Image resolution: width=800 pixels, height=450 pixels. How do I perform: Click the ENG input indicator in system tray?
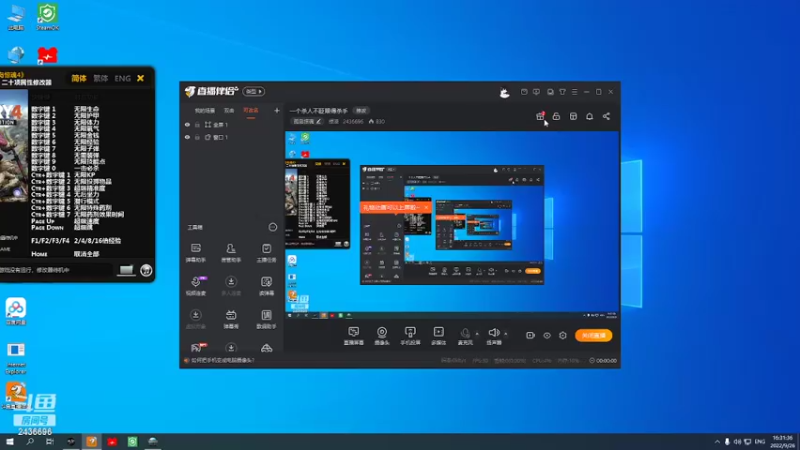tap(760, 441)
